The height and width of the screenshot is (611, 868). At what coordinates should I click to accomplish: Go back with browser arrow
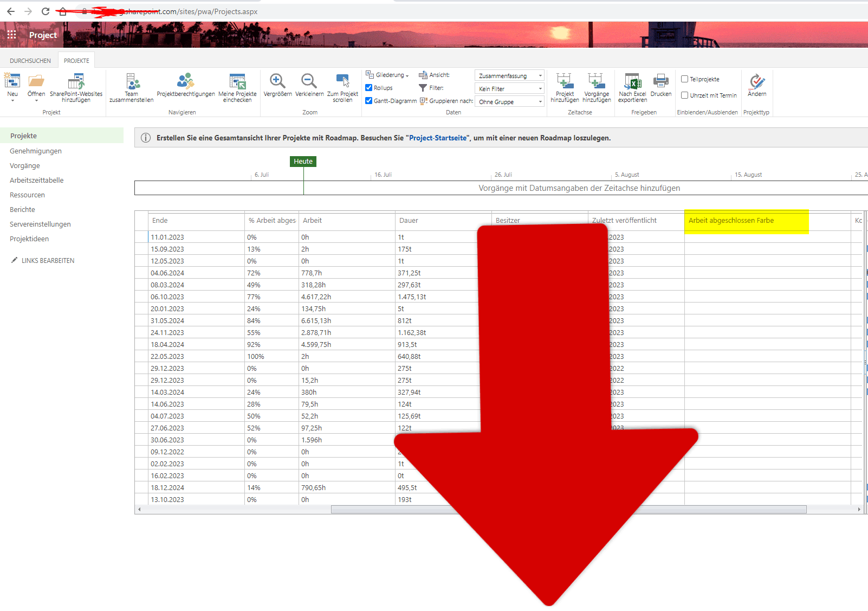pos(11,11)
